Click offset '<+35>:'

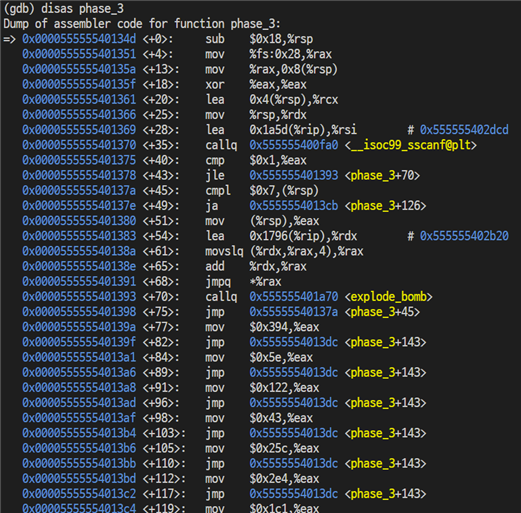coord(161,145)
